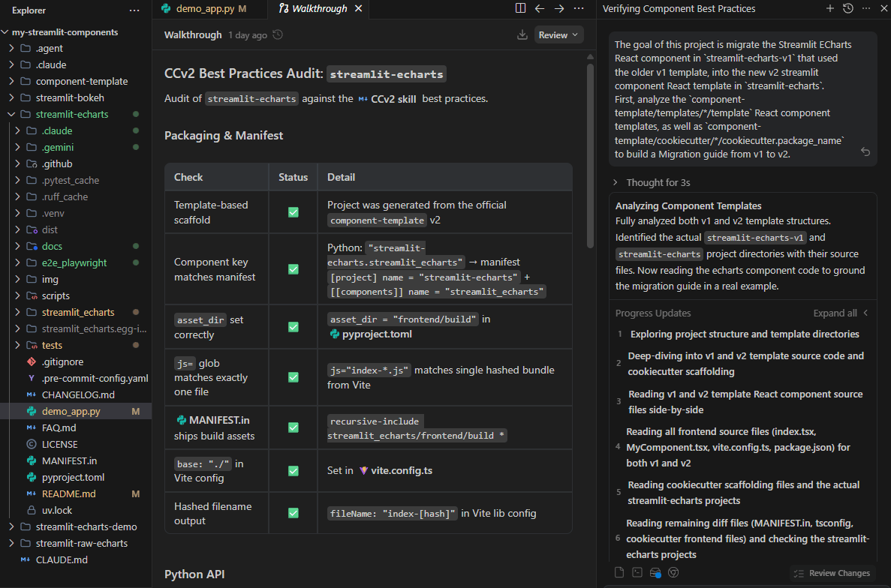Open conversation history clock icon

click(x=847, y=8)
